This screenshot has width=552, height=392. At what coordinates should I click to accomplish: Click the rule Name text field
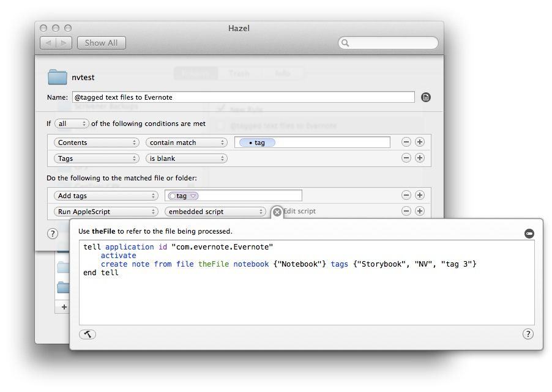click(x=243, y=97)
